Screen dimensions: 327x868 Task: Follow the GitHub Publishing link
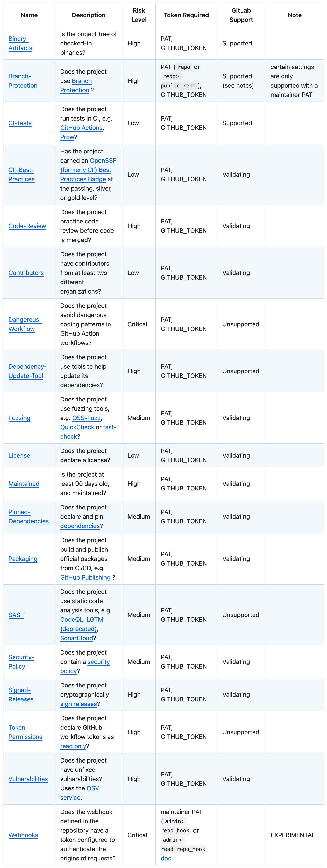(x=85, y=578)
